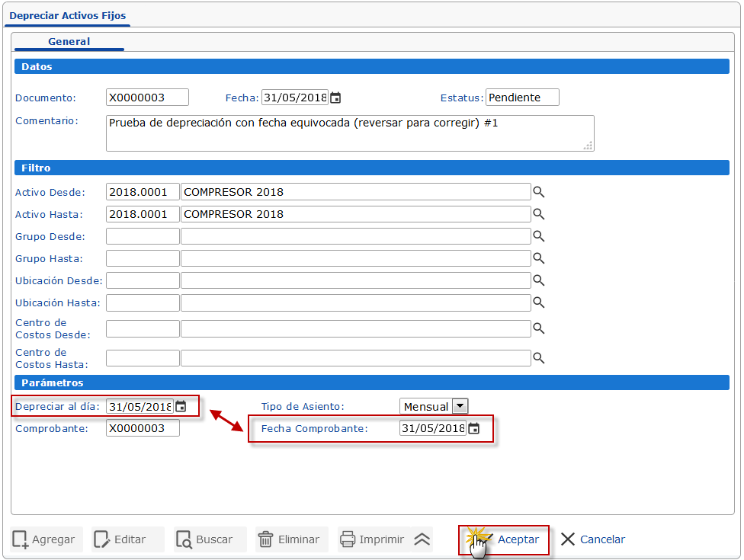Screen dimensions: 744x560
Task: Switch to the General tab
Action: (69, 42)
